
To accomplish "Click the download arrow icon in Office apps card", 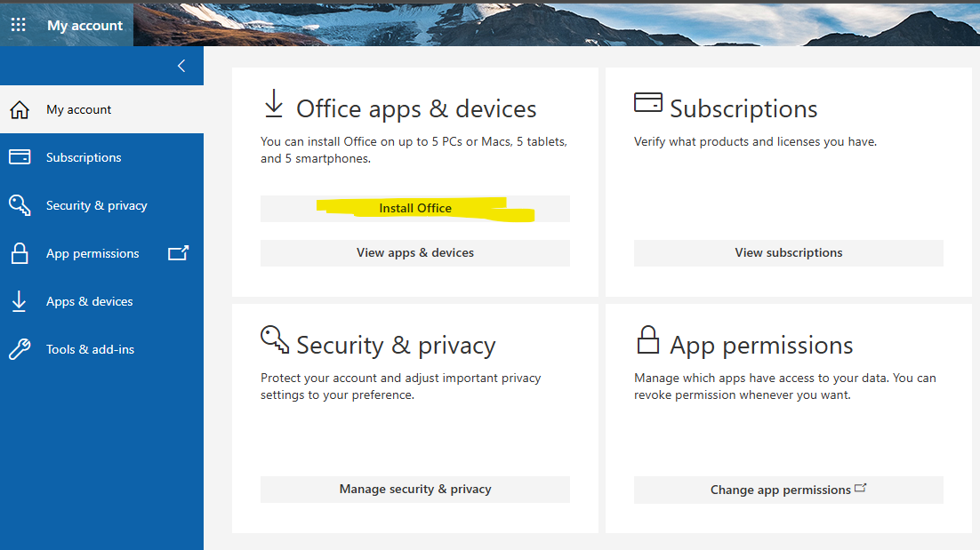I will [x=273, y=104].
